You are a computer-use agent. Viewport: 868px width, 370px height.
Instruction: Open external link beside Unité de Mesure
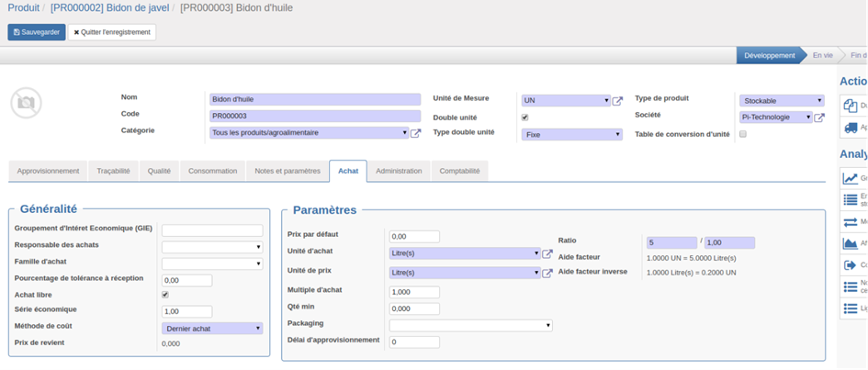[617, 101]
